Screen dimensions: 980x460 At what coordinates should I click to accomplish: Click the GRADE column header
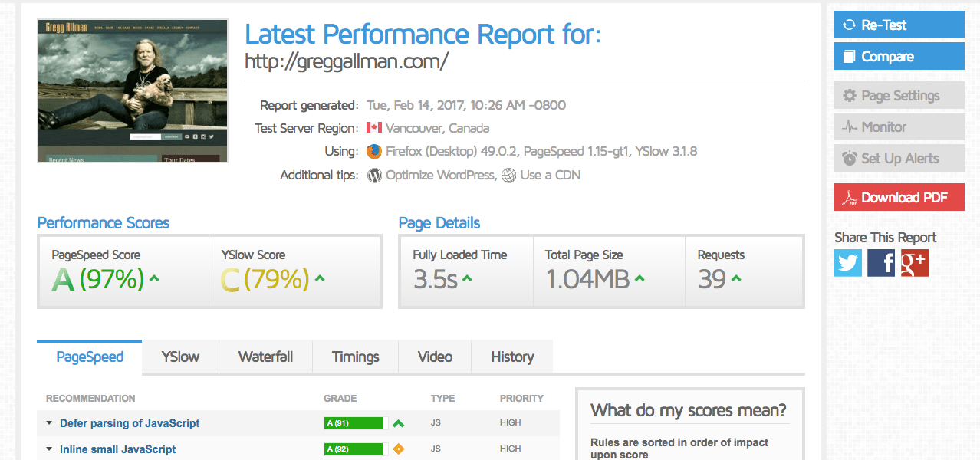[x=340, y=399]
